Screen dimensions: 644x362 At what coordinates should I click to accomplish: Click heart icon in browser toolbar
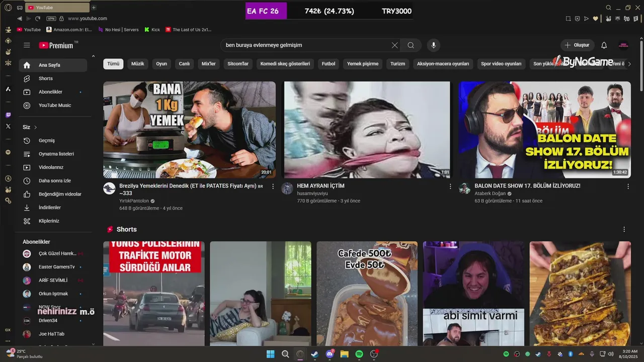[596, 19]
